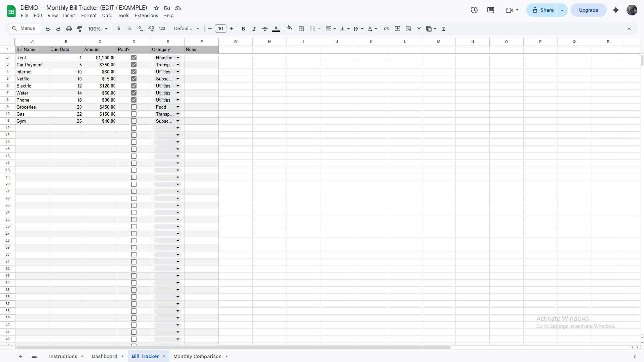Click the Insert chart icon
Viewport: 644px width, 362px height.
(x=408, y=29)
